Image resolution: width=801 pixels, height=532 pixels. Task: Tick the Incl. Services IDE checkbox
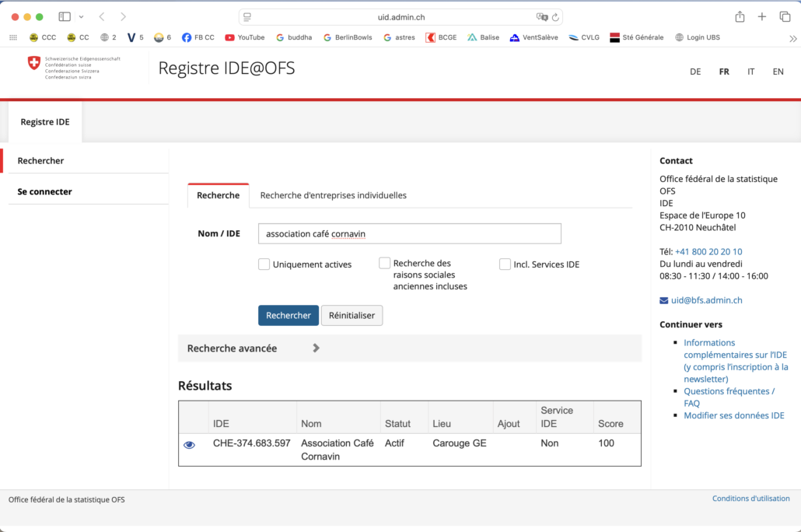(x=505, y=264)
